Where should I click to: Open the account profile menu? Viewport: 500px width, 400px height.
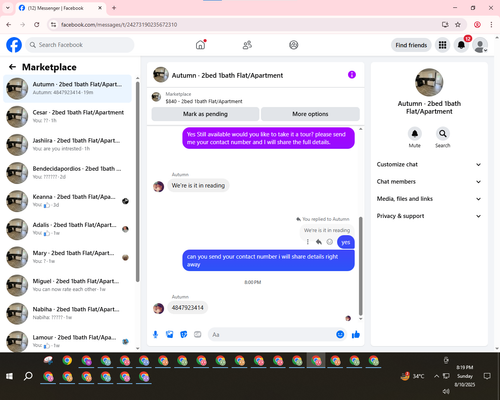(480, 45)
